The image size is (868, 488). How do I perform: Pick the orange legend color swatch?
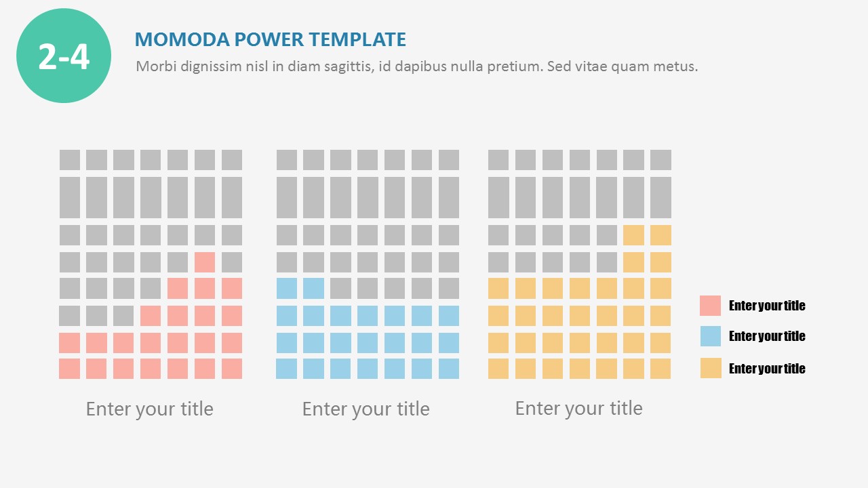pos(710,368)
